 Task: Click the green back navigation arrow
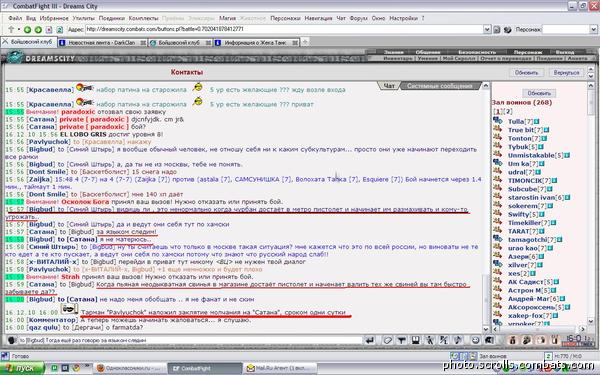point(27,29)
